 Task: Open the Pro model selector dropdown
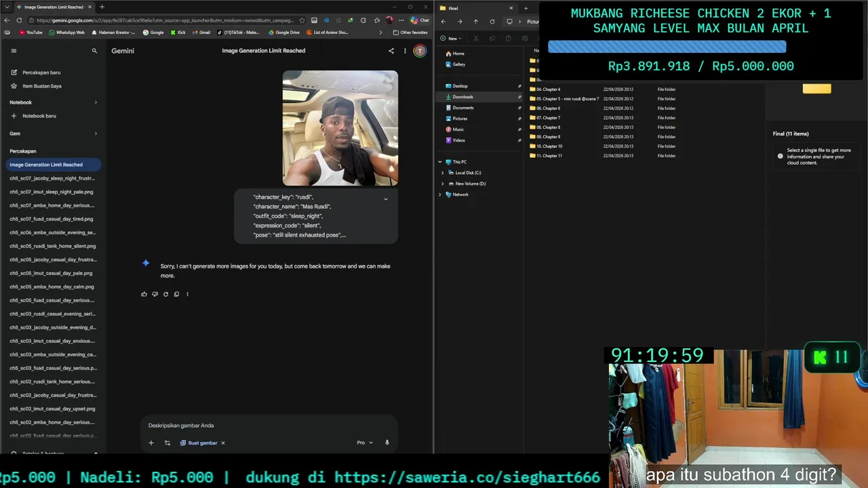[365, 443]
